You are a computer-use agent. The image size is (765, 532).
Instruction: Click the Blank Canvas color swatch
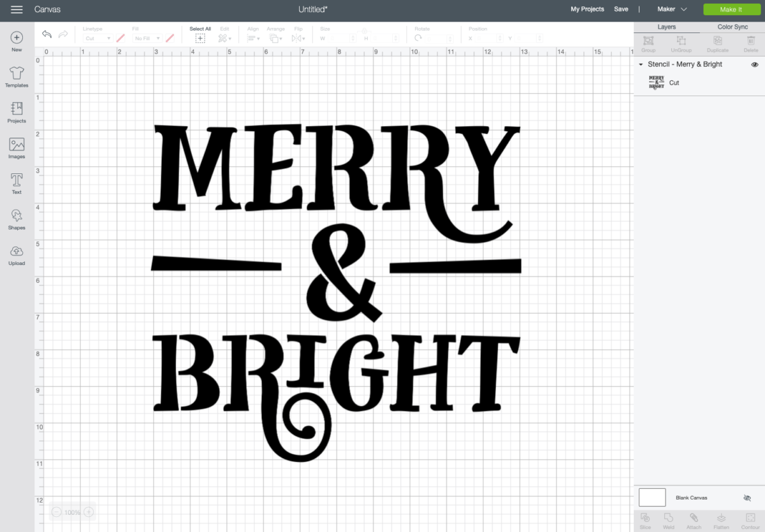[x=652, y=498]
